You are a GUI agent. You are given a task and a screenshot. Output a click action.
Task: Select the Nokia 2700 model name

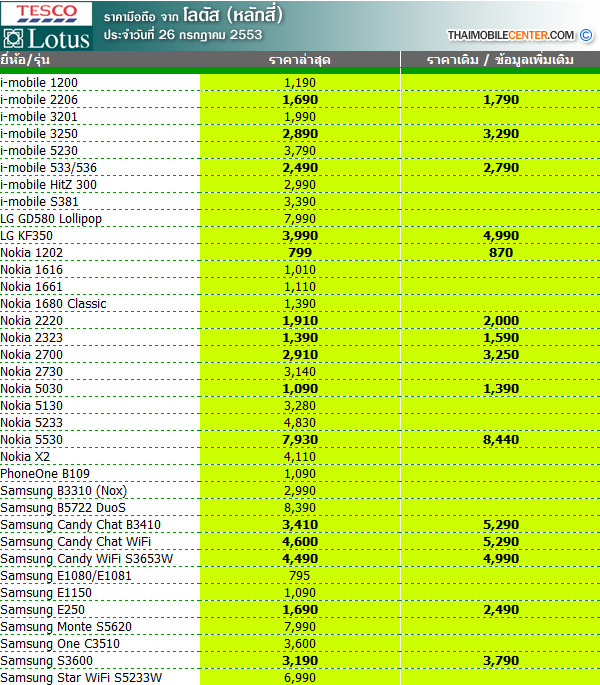tap(31, 355)
